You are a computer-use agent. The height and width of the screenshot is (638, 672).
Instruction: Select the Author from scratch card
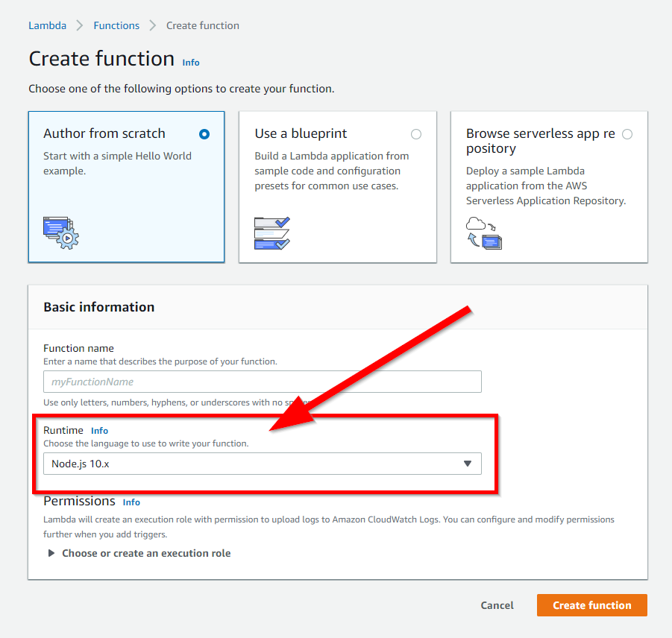click(x=126, y=186)
